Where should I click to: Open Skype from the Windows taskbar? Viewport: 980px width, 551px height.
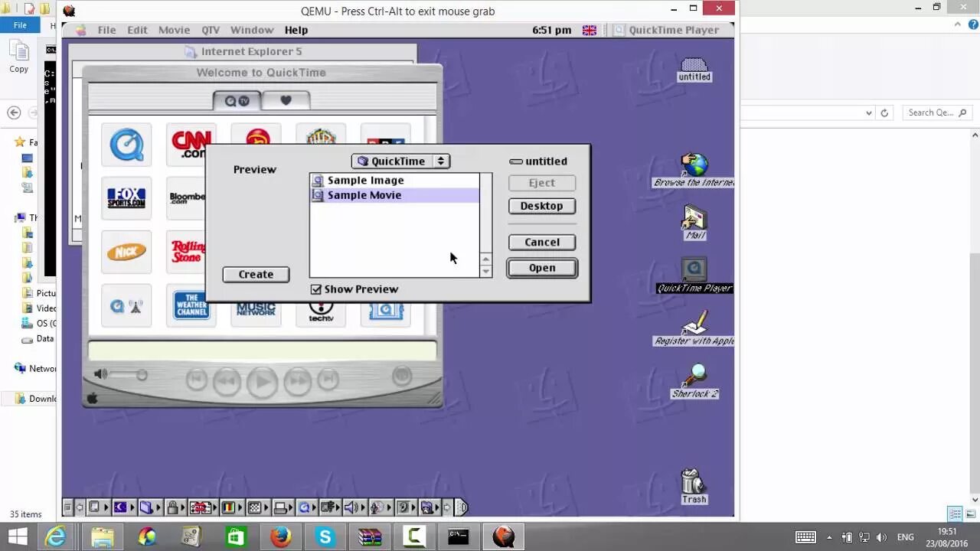[x=325, y=536]
